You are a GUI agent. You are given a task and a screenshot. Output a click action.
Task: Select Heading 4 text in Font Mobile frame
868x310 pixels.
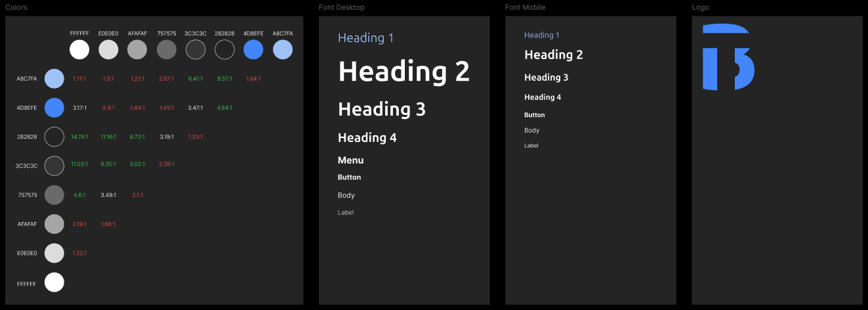tap(543, 97)
